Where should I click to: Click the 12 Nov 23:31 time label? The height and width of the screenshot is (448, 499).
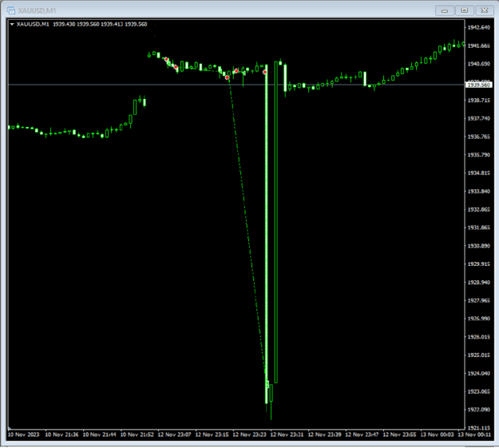287,434
